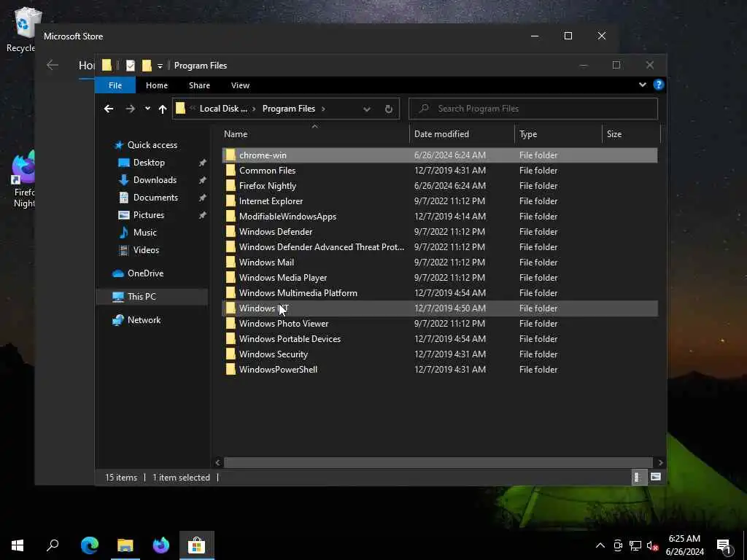Screen dimensions: 747x560
Task: Click New folder quick access toolbar icon
Action: point(147,65)
